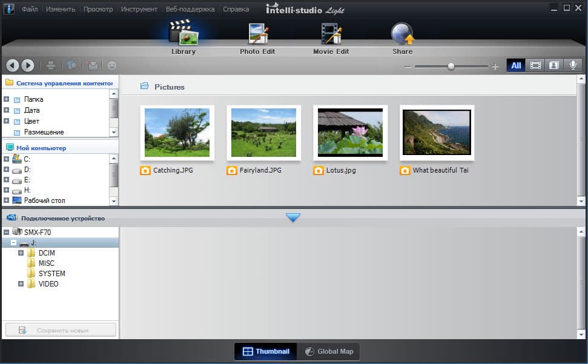The height and width of the screenshot is (364, 588).
Task: Select Размещение in content tree
Action: pos(44,132)
